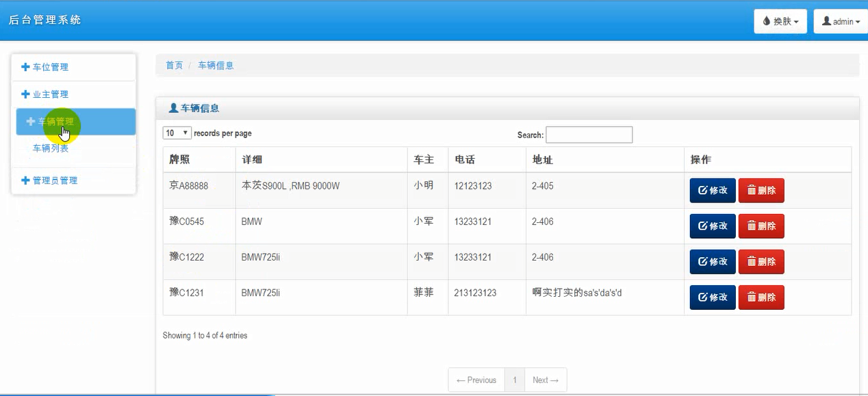Edit vehicle 豫C0545 with 修改

(x=713, y=226)
